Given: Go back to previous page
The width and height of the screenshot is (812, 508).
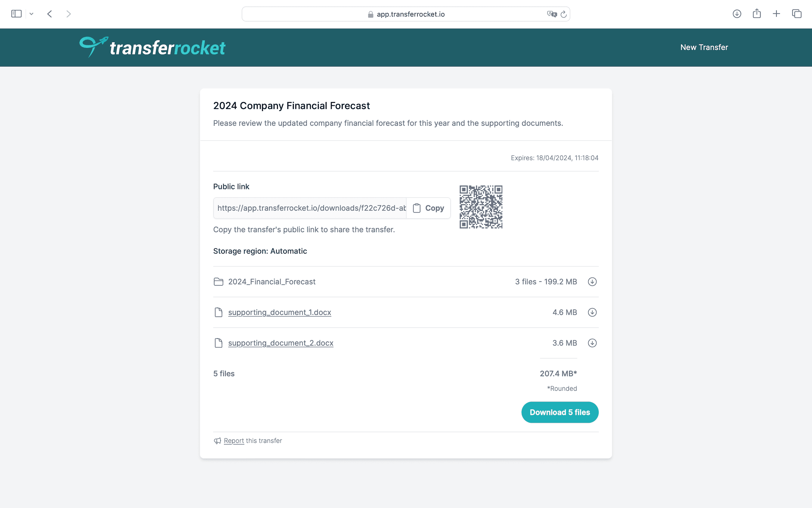Looking at the screenshot, I should pyautogui.click(x=50, y=14).
